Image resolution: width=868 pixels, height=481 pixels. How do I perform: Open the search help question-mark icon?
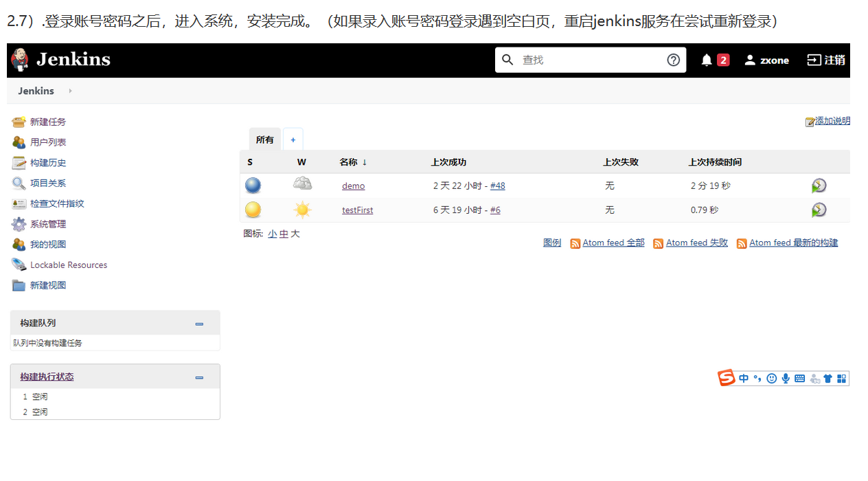673,60
